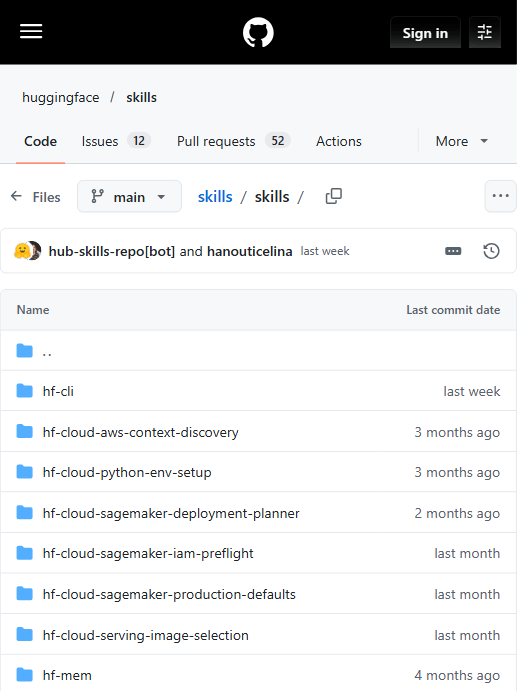Click the Sign in button
The image size is (517, 691).
[x=425, y=33]
